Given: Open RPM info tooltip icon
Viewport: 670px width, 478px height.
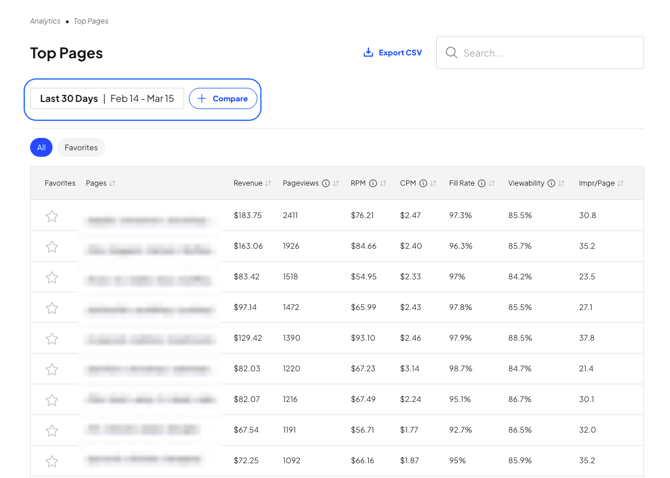Looking at the screenshot, I should click(x=373, y=183).
